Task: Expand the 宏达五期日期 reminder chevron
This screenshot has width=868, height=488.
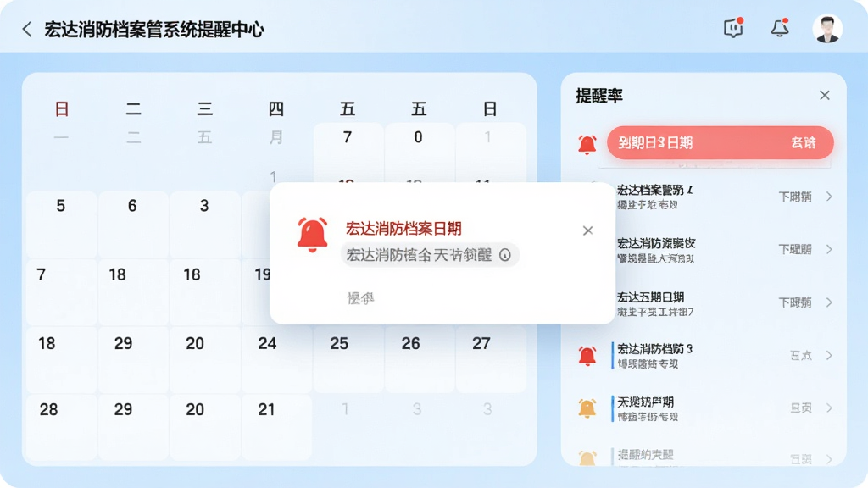Action: pos(829,302)
